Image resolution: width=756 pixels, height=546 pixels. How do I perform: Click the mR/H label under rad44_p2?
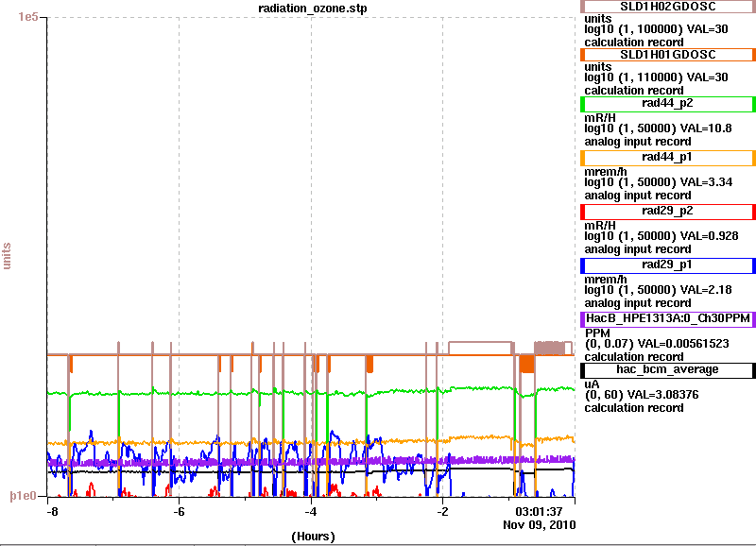[600, 117]
